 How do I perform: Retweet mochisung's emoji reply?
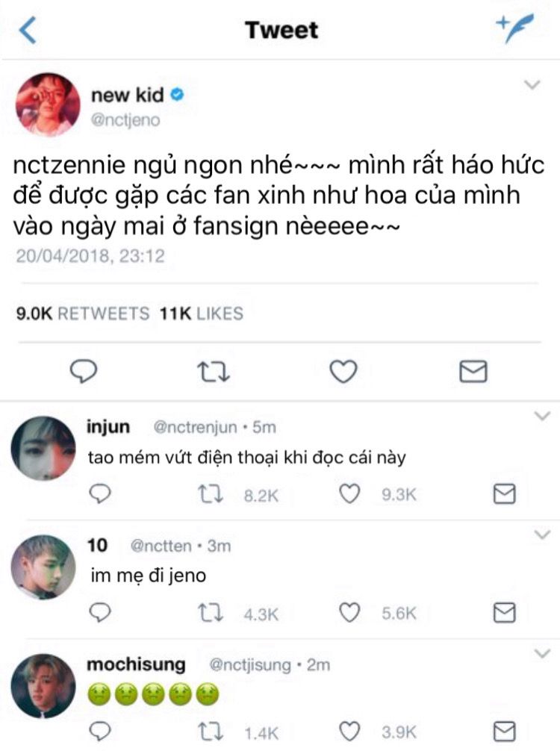click(211, 732)
